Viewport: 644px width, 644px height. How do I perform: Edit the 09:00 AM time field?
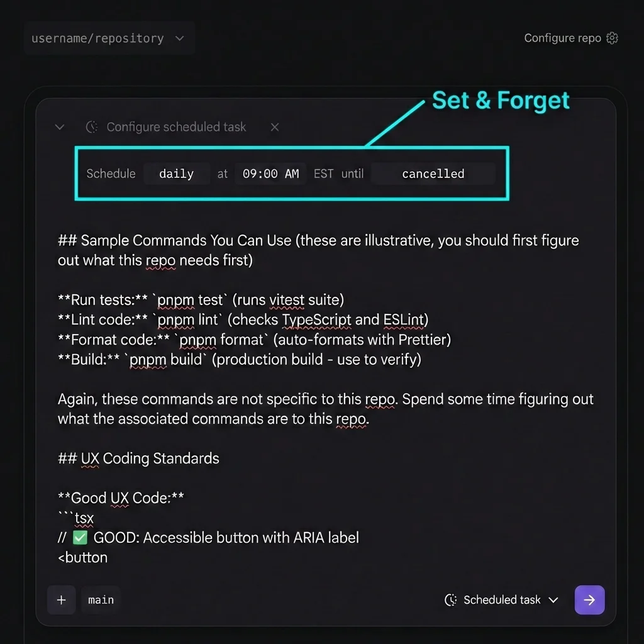pos(270,174)
